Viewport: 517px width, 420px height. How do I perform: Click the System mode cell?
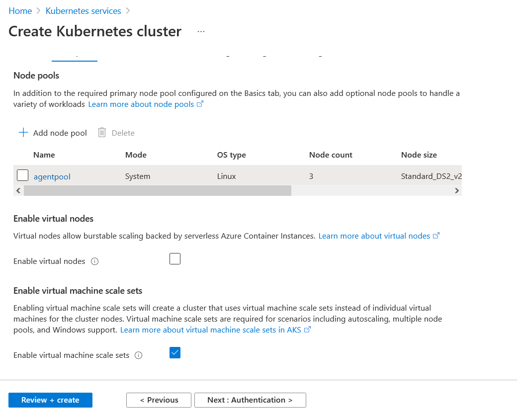point(138,176)
